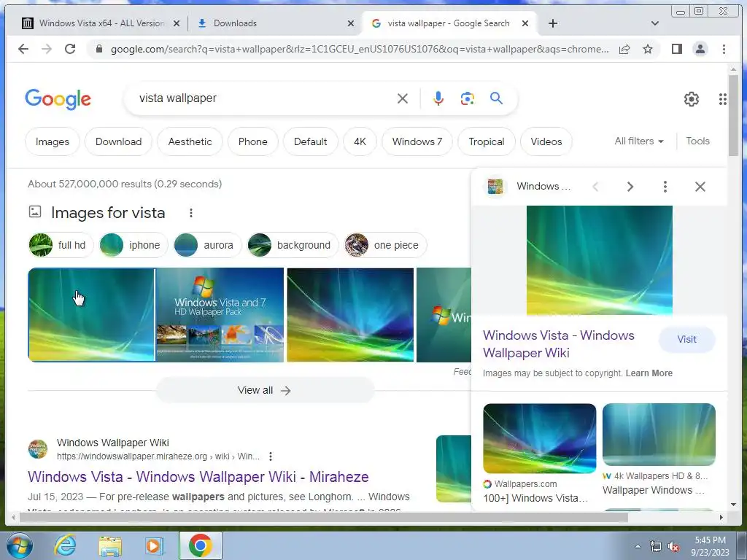This screenshot has width=747, height=560.
Task: Open the search Tools option
Action: click(697, 141)
